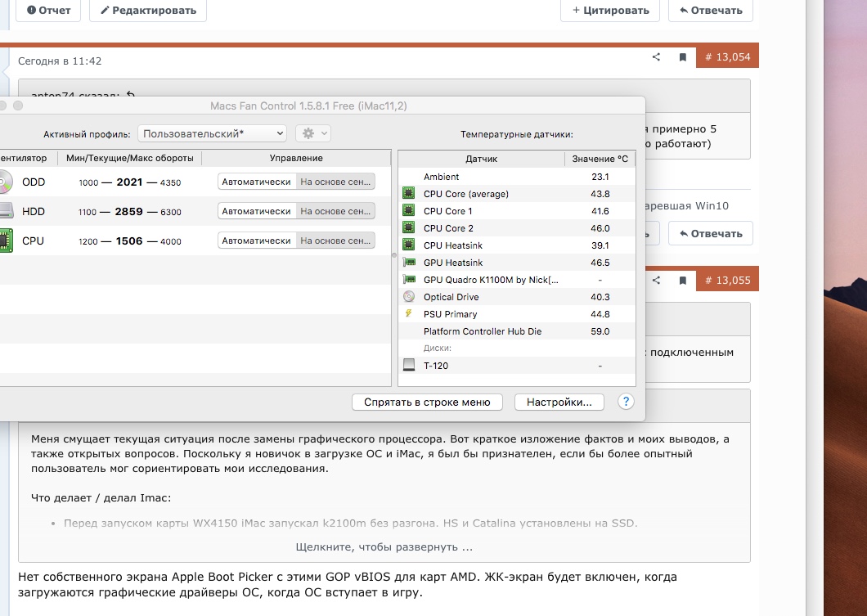The image size is (867, 616).
Task: Open the gear profile settings dropdown
Action: point(313,133)
